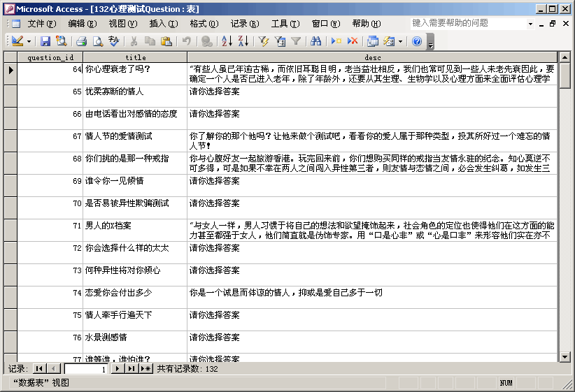575x392 pixels.
Task: Show the Database Window icon
Action: pos(373,41)
